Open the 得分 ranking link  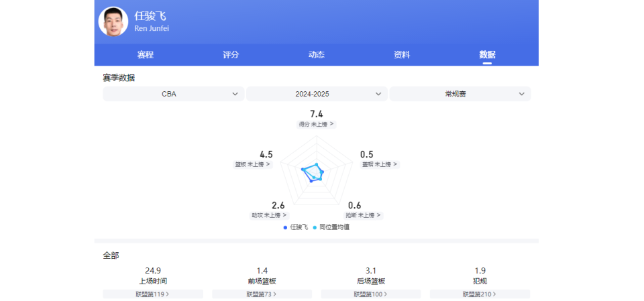click(316, 124)
